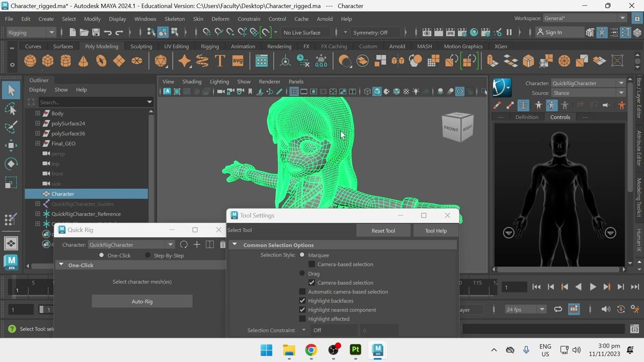Expand polySurface24 in the Outliner
Screen dimensions: 644x362
coord(38,124)
